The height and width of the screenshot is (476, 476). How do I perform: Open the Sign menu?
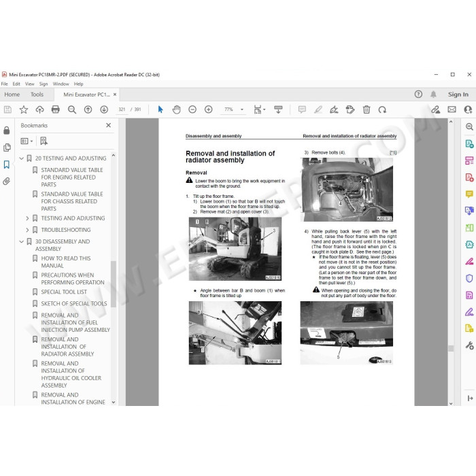coord(44,84)
